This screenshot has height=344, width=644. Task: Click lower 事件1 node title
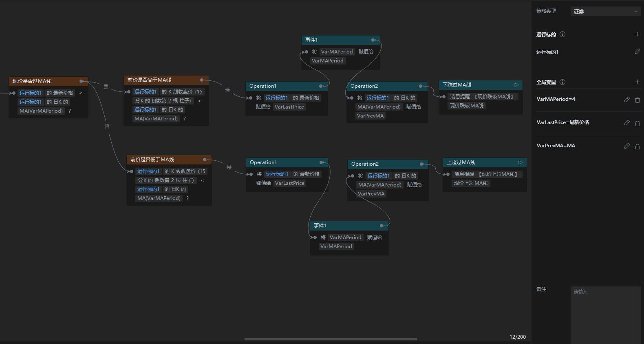[x=320, y=226]
